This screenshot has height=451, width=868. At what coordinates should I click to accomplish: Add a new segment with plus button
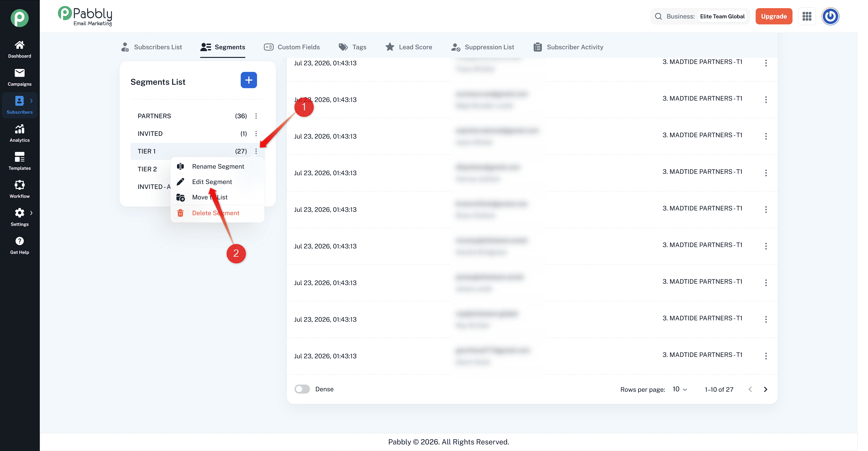249,80
